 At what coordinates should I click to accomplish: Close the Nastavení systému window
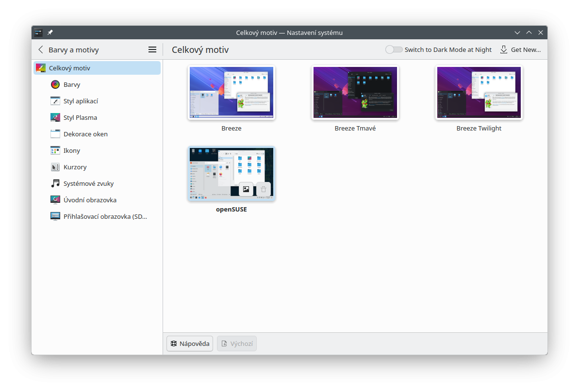click(541, 33)
